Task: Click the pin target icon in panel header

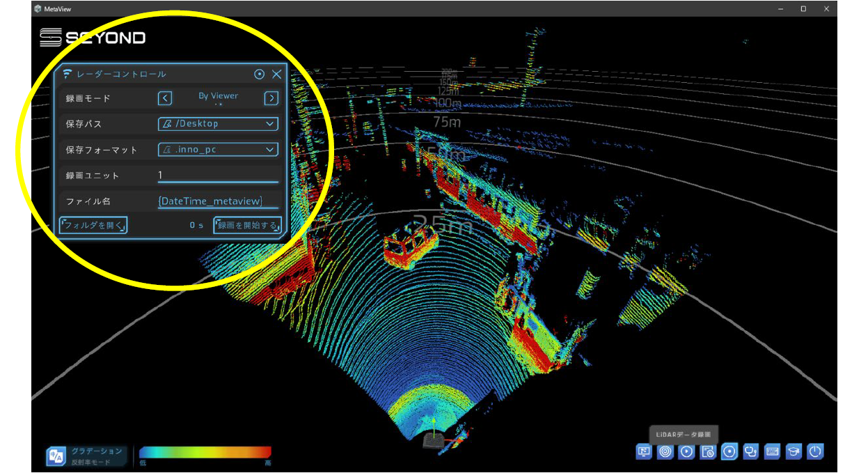Action: (259, 75)
